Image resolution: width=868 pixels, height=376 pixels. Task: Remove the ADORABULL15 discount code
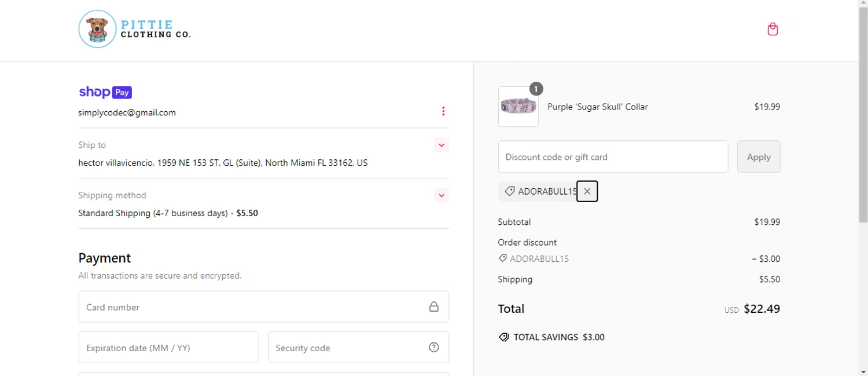(x=587, y=191)
